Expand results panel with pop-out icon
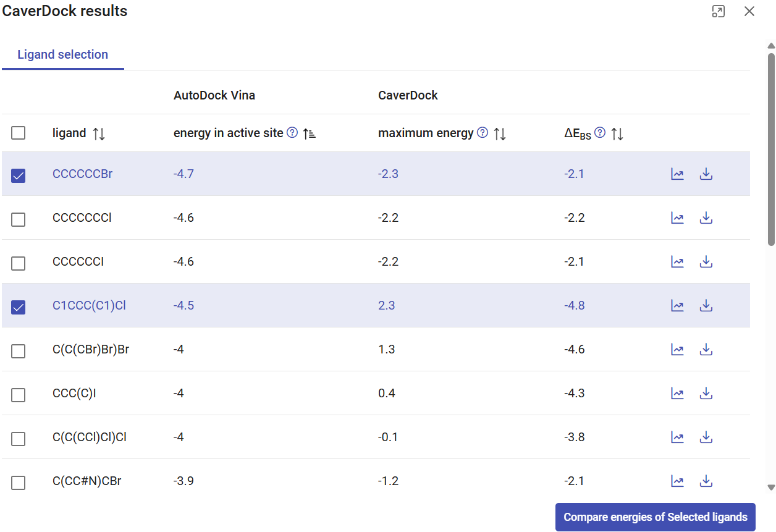The height and width of the screenshot is (532, 776). 718,11
